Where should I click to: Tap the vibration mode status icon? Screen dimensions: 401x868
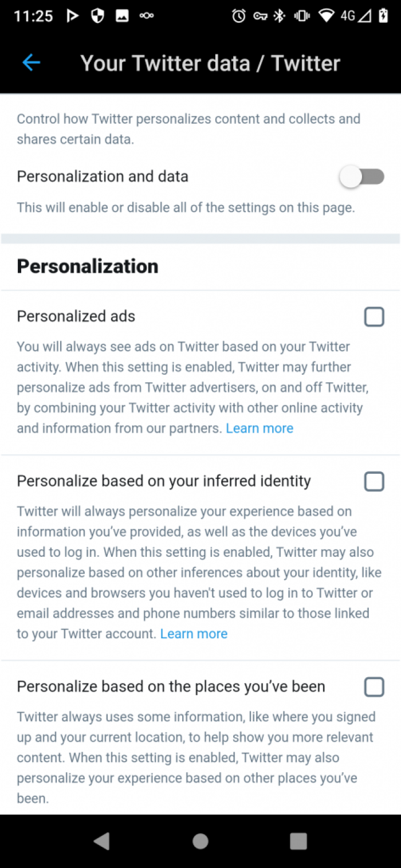coord(301,17)
